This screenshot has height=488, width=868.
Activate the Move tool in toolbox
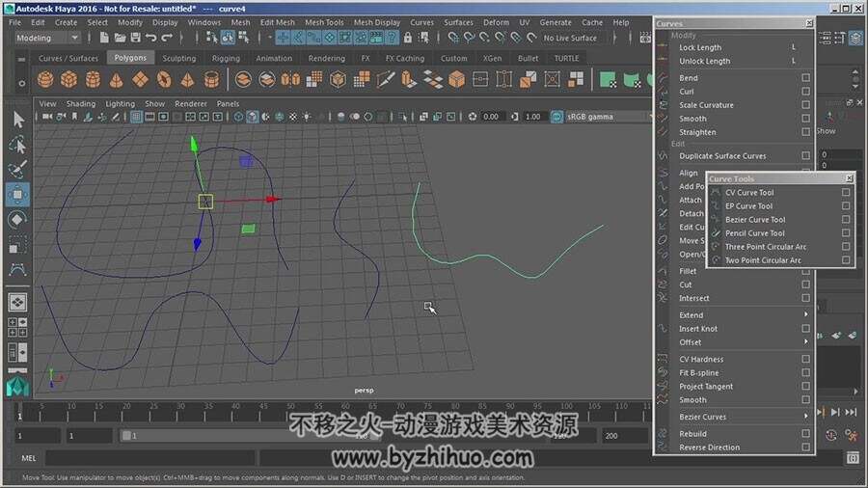17,195
